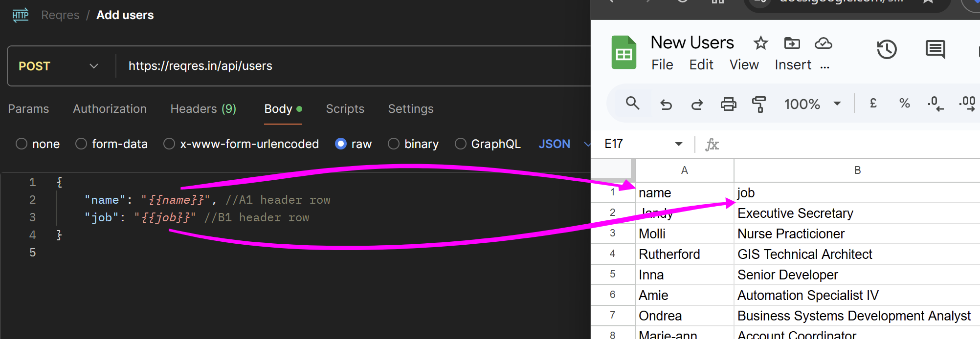Format as currency with pound icon
The image size is (980, 339).
(x=873, y=103)
